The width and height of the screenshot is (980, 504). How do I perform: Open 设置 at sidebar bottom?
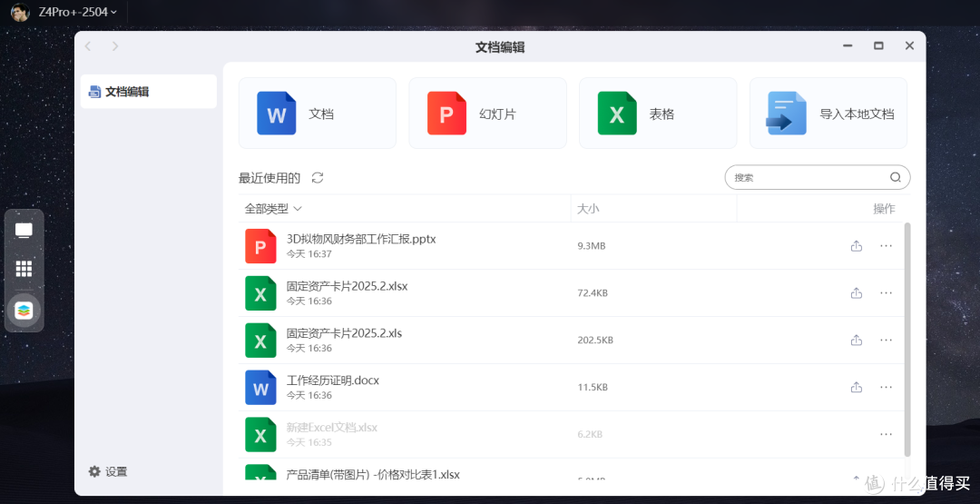point(108,471)
